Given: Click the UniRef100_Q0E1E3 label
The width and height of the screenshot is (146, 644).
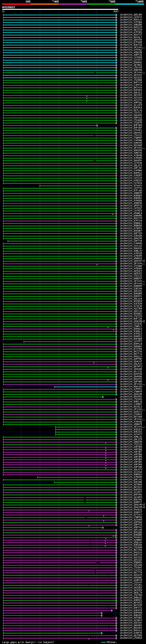Looking at the screenshot, I should 131,429.
